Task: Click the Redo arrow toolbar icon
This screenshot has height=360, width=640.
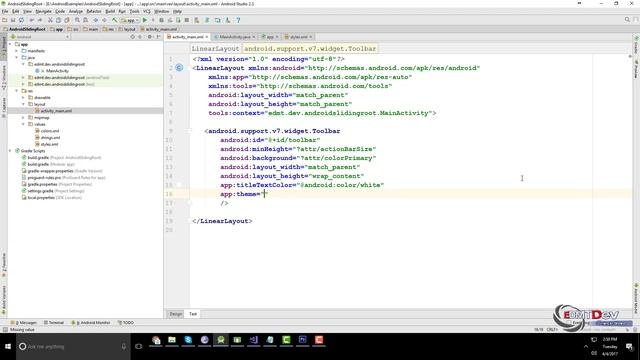Action: pos(40,20)
